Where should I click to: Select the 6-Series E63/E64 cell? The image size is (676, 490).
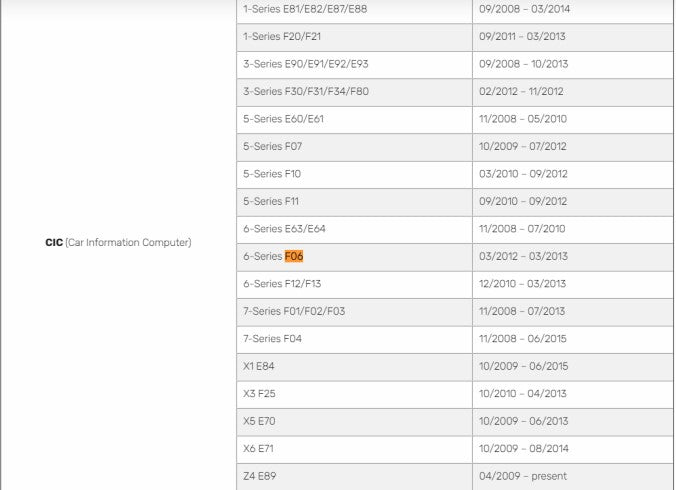point(284,229)
